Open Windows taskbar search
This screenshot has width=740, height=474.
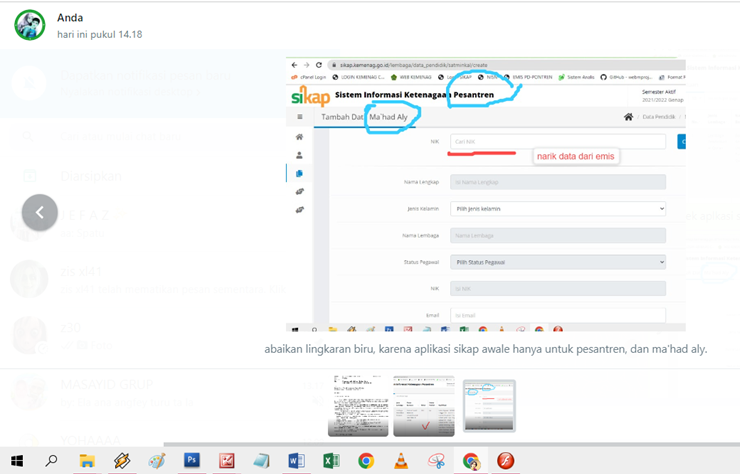(x=51, y=461)
